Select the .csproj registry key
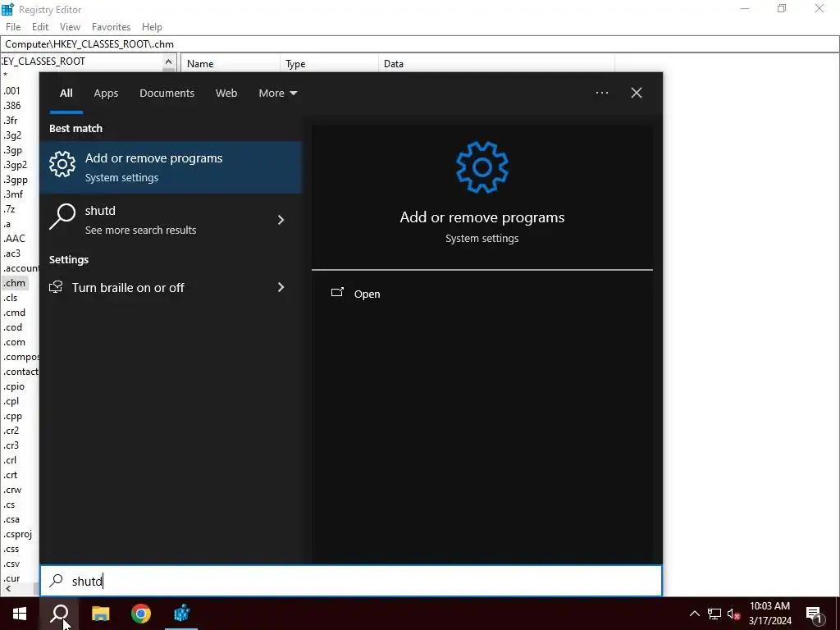840x630 pixels. (18, 534)
